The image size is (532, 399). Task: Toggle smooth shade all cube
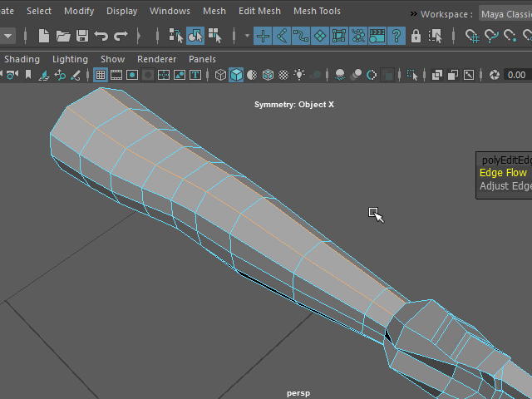(236, 75)
